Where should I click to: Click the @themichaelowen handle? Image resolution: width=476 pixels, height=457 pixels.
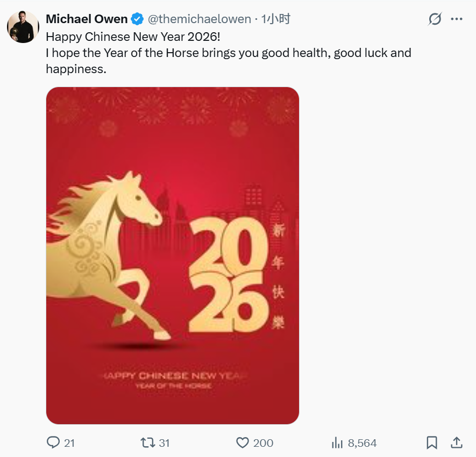(x=199, y=19)
